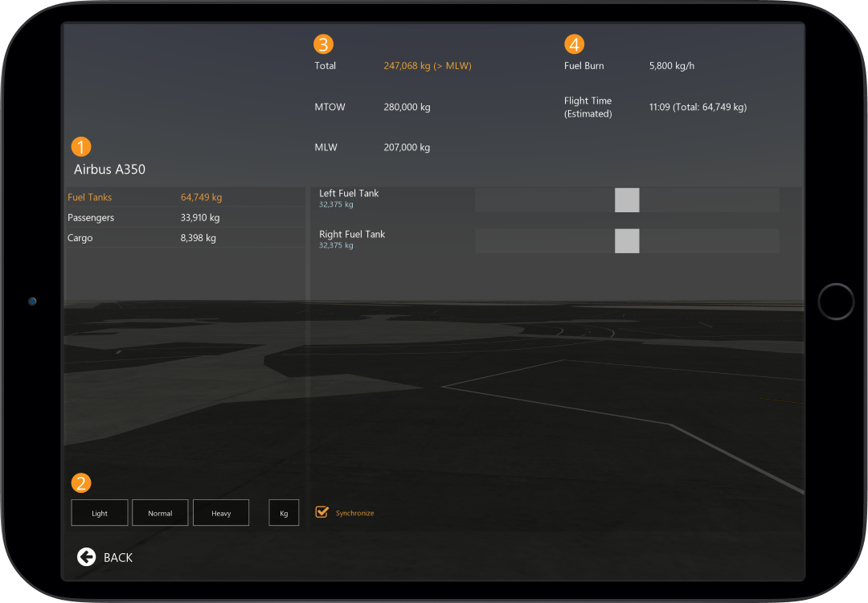Click the back arrow icon
Viewport: 868px width, 603px height.
86,556
